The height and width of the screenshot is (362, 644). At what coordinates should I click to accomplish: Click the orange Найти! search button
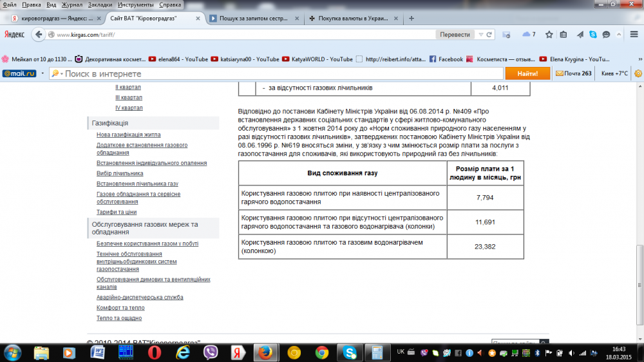pyautogui.click(x=527, y=73)
